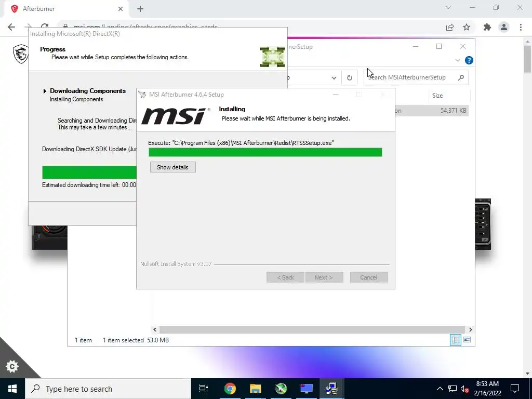The height and width of the screenshot is (399, 532).
Task: Open Chrome three-dot menu
Action: pyautogui.click(x=521, y=27)
